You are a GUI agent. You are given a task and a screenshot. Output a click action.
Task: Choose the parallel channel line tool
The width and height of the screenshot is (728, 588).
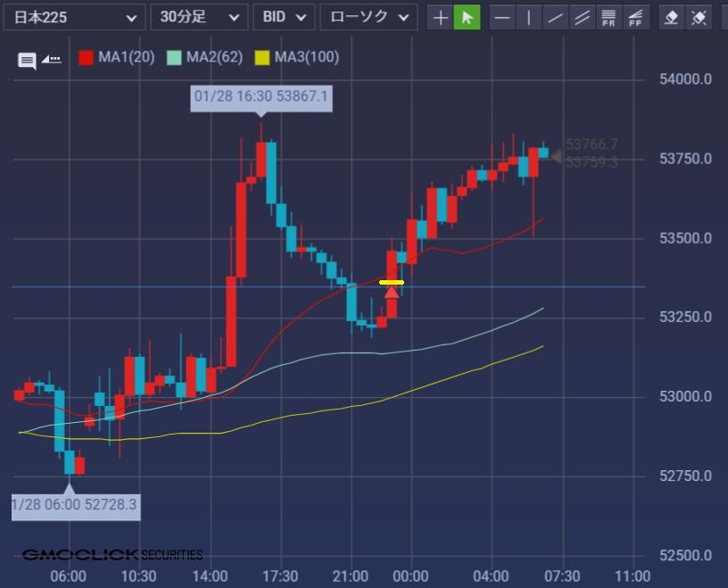[x=583, y=17]
